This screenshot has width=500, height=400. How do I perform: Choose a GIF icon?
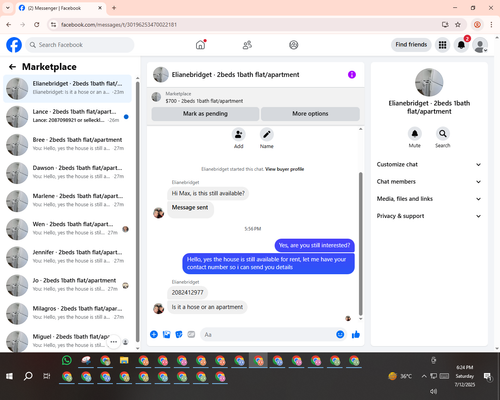191,334
